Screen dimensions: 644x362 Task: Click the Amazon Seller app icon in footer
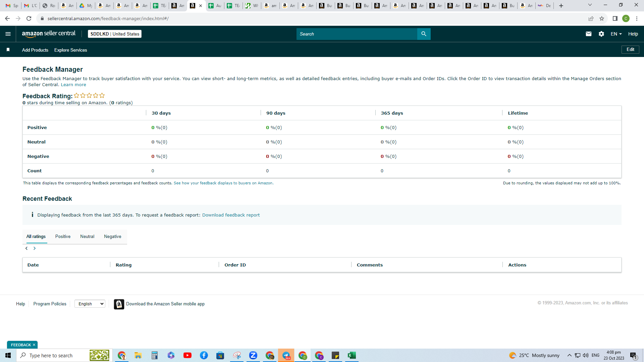coord(119,304)
